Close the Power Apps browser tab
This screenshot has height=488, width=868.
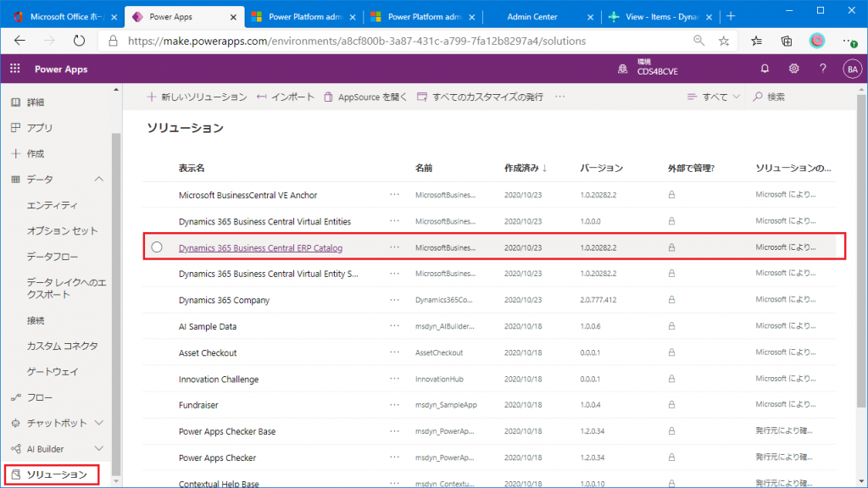[x=233, y=17]
